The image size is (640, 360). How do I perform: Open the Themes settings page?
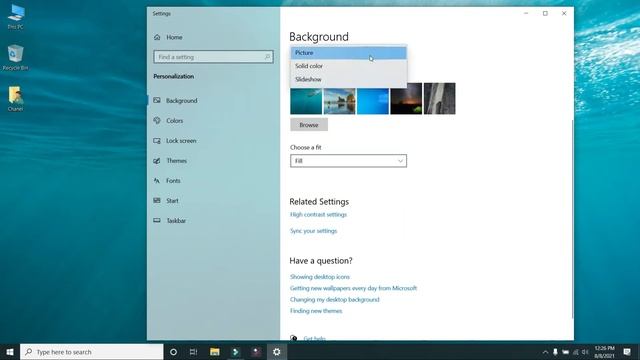(x=176, y=160)
